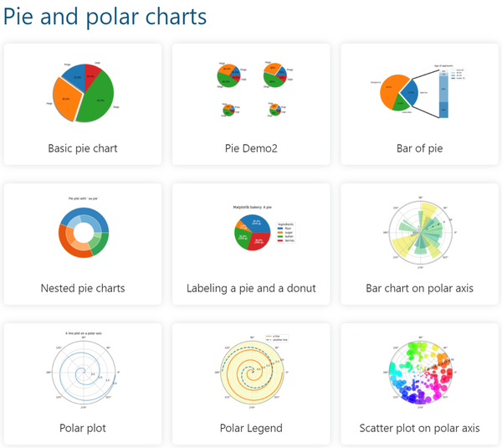Image resolution: width=502 pixels, height=448 pixels.
Task: Open the "Pie Demo2" example link
Action: 251,148
